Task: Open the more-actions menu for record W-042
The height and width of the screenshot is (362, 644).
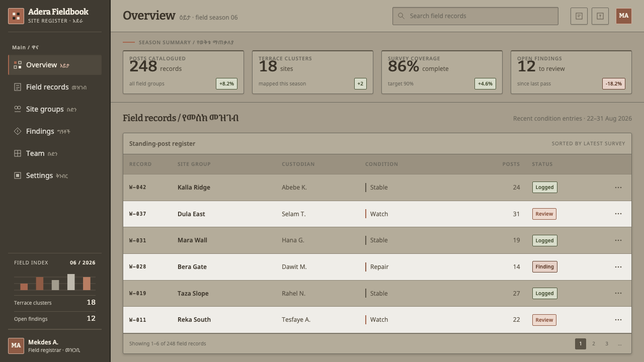Action: (618, 188)
